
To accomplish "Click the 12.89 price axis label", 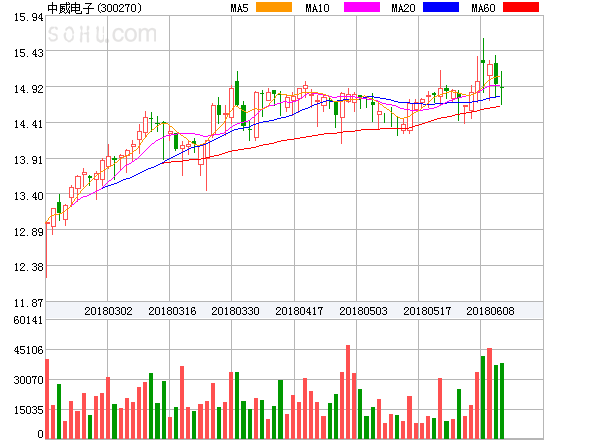I will (x=28, y=231).
